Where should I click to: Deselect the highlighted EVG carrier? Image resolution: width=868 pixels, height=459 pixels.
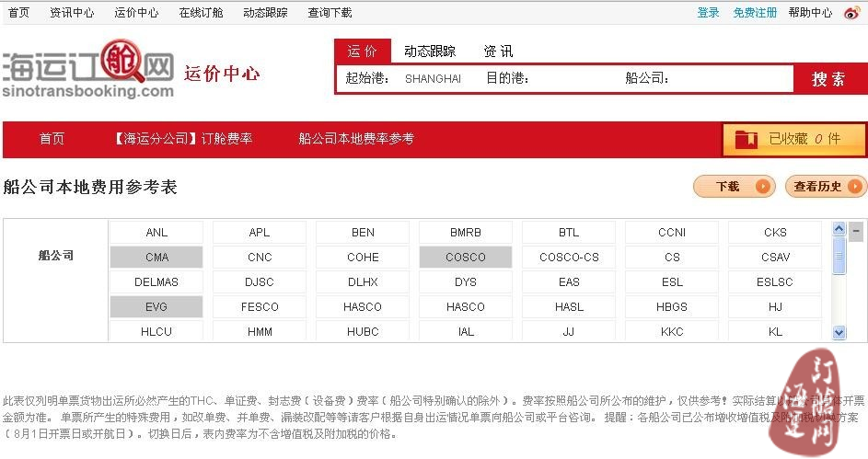pyautogui.click(x=156, y=307)
